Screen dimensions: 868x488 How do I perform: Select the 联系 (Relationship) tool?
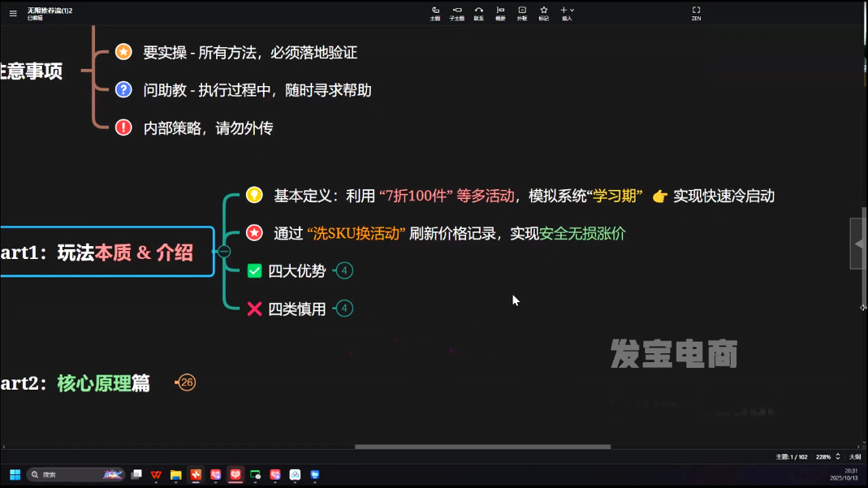(479, 13)
